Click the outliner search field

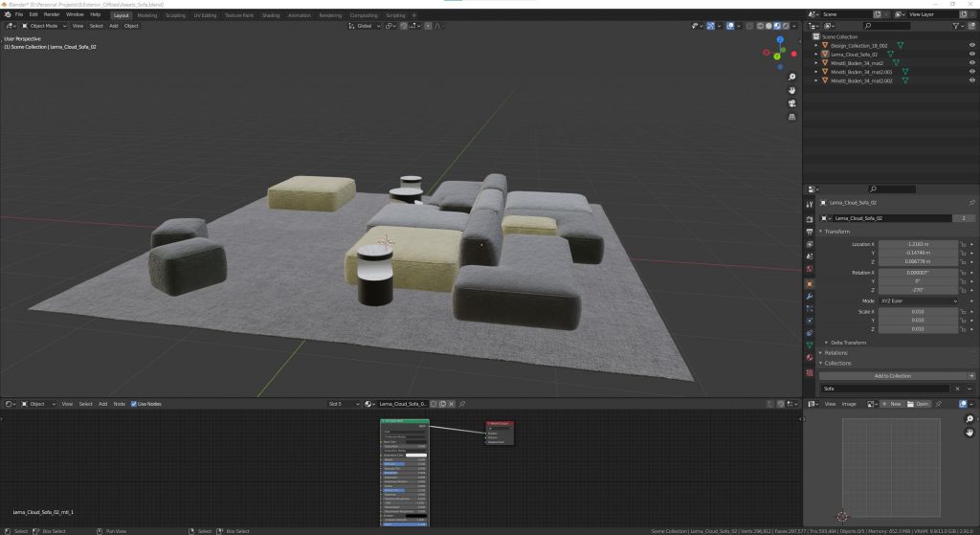[886, 26]
